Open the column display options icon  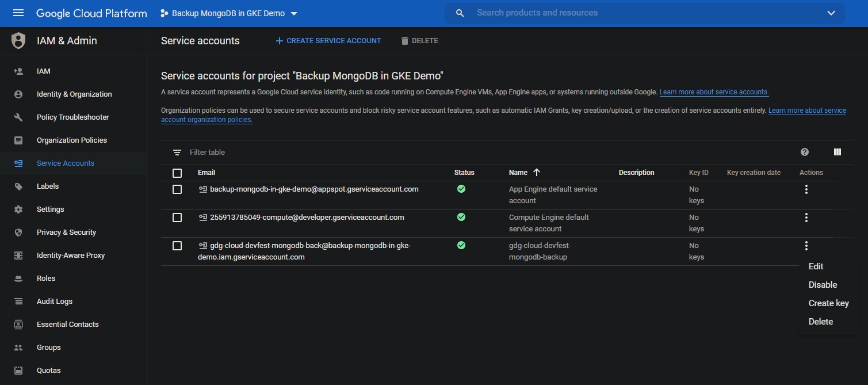pos(838,152)
